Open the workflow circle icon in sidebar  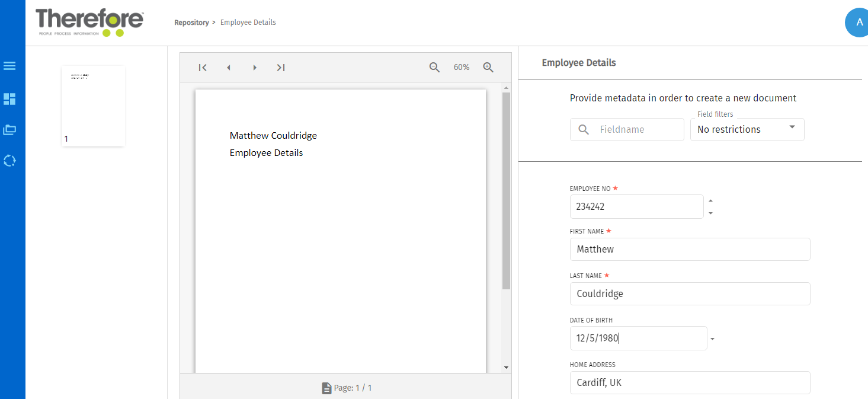coord(9,161)
